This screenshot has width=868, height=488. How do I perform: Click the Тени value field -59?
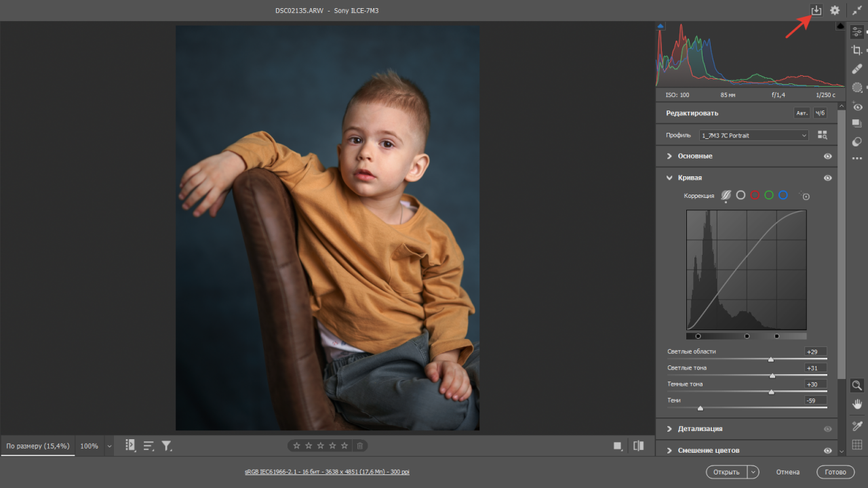(815, 401)
